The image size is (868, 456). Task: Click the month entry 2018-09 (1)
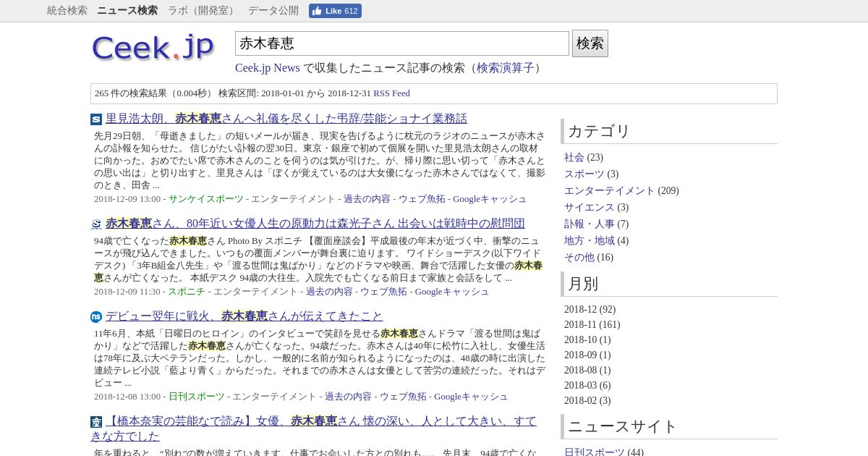[587, 355]
